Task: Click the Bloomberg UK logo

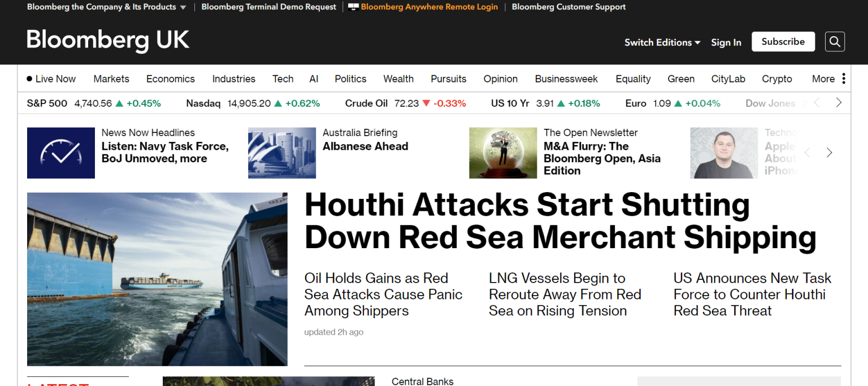Action: point(107,40)
